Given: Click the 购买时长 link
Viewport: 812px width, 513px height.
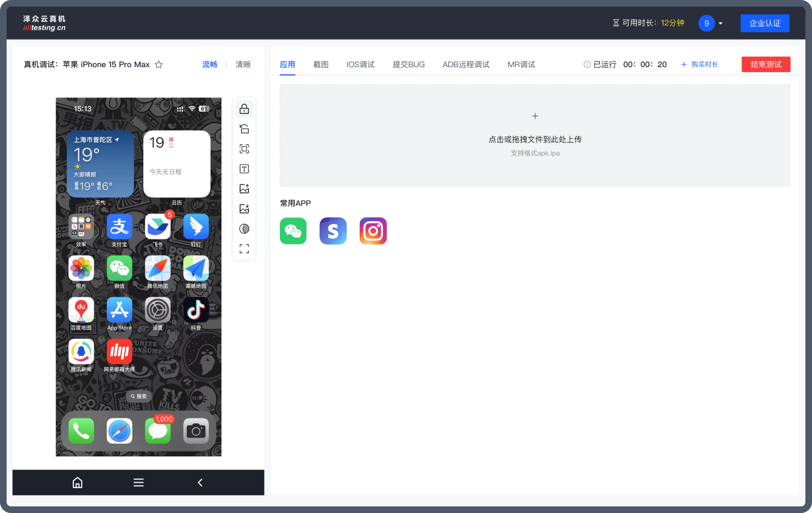Looking at the screenshot, I should click(x=700, y=64).
